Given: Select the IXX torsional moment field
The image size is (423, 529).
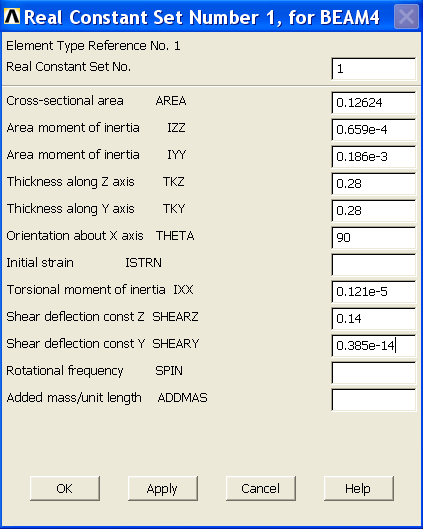Looking at the screenshot, I should pos(374,292).
